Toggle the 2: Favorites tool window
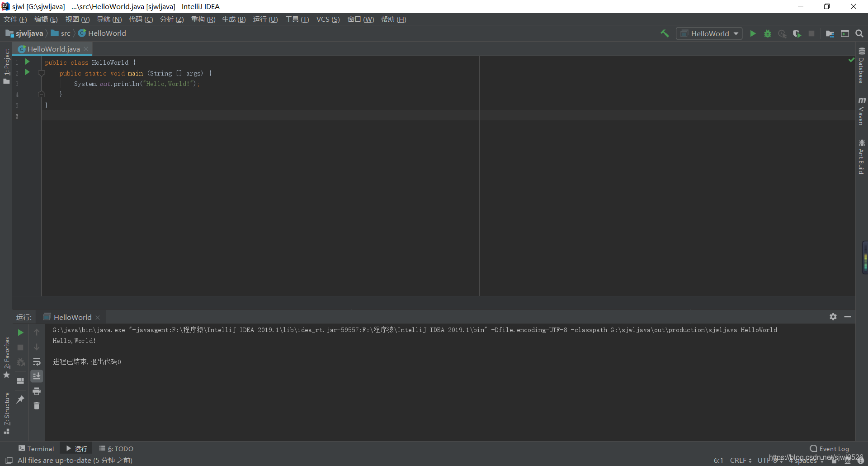Screen dimensions: 868x466 [6, 357]
